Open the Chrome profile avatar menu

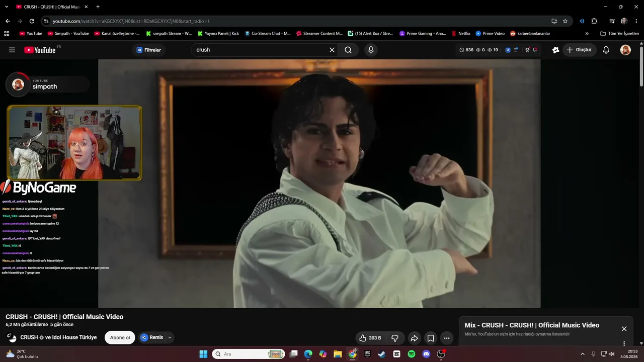(624, 21)
